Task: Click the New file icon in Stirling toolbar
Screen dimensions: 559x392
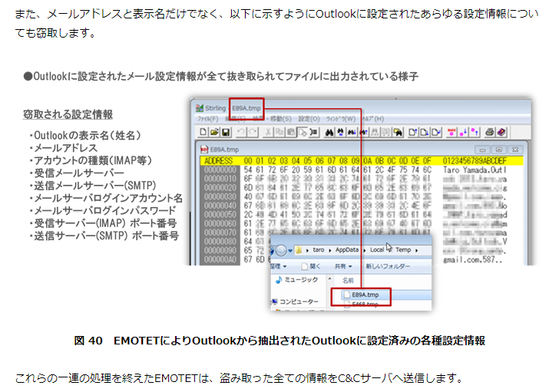Action: [203, 132]
